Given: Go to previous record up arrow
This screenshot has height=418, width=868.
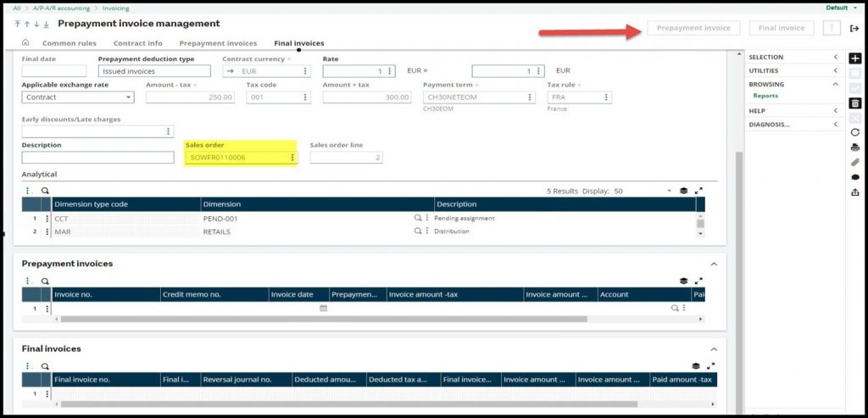Looking at the screenshot, I should click(x=26, y=24).
